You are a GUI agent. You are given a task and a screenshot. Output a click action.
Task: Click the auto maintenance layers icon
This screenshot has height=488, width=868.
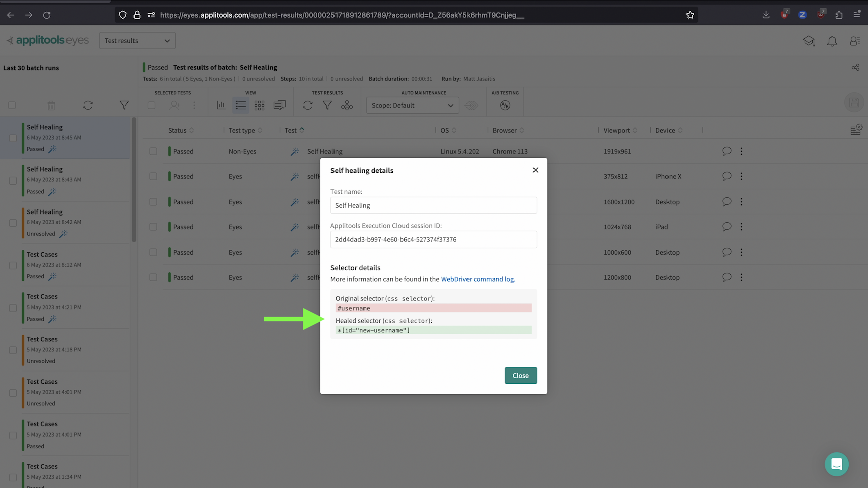[x=471, y=105]
